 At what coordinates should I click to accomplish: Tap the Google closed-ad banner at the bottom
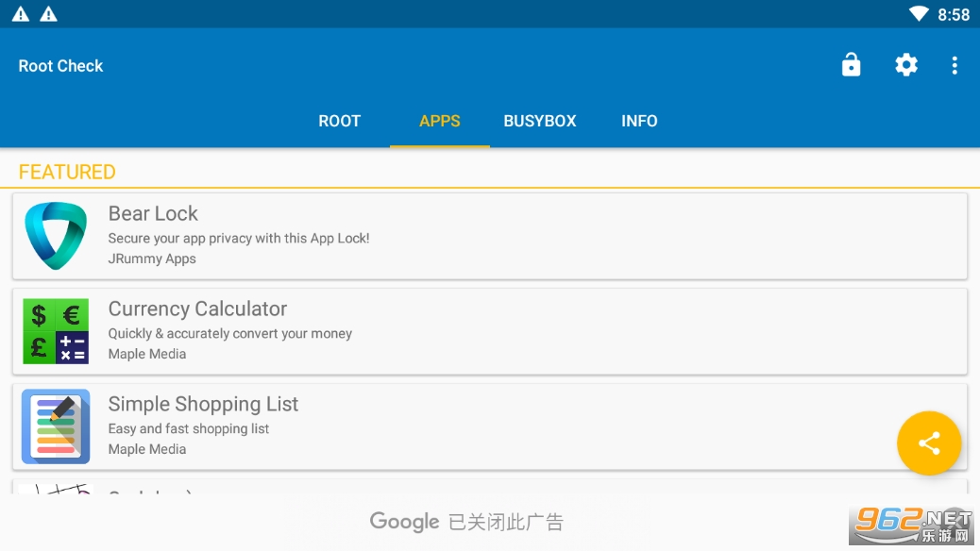click(466, 522)
